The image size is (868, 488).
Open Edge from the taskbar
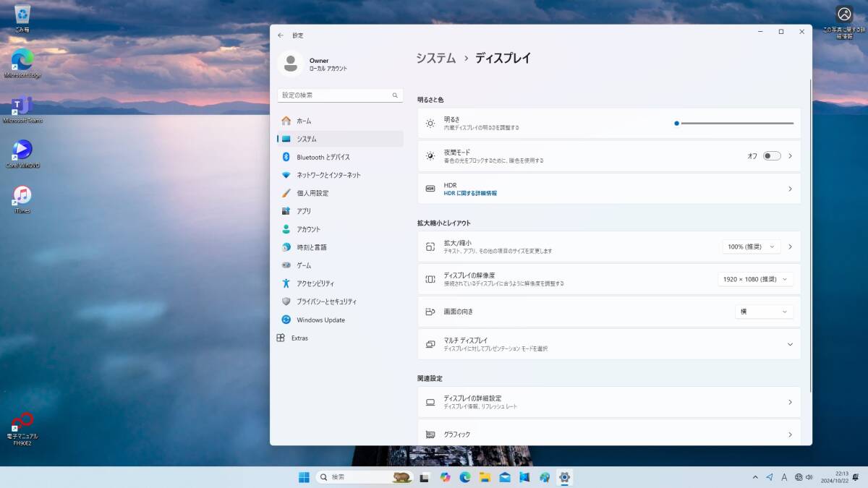465,477
